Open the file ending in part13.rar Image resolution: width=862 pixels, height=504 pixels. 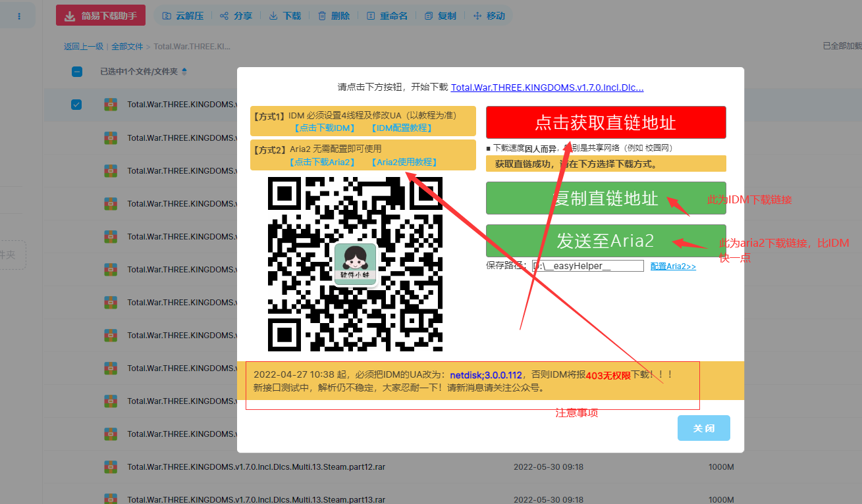(x=256, y=499)
